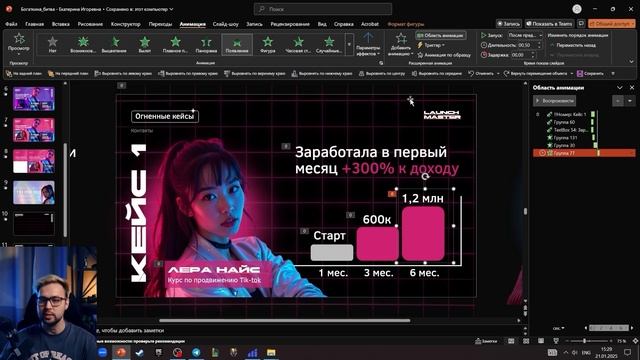Click Добавить анимацию button

400,44
